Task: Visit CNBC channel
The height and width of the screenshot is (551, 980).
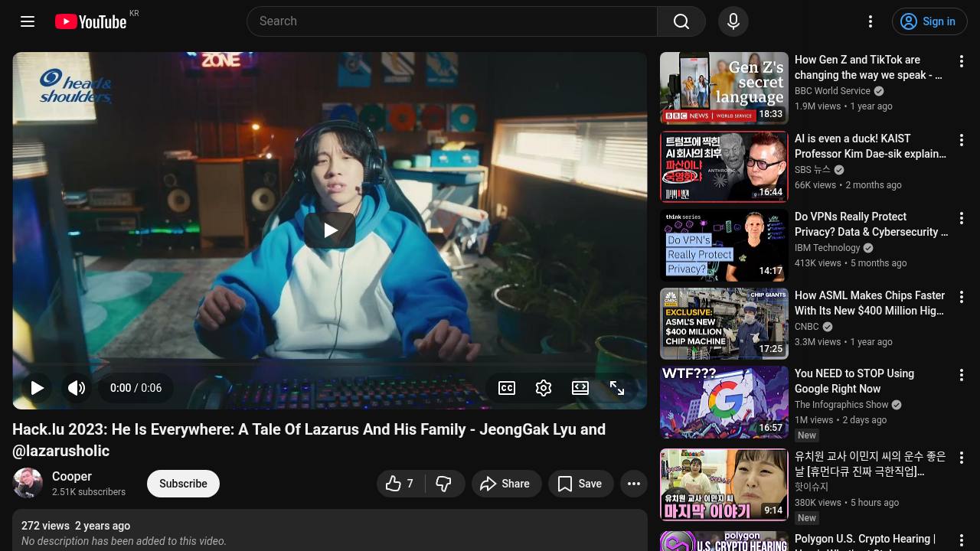Action: pyautogui.click(x=807, y=327)
